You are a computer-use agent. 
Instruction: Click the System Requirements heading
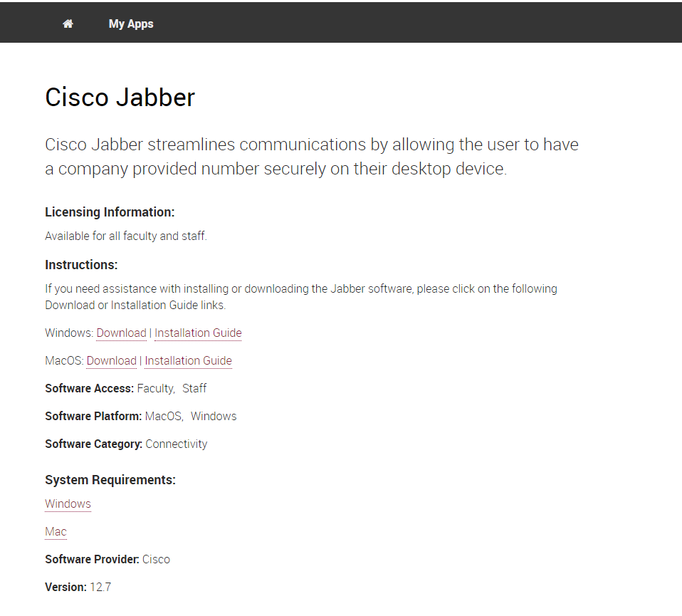coord(110,480)
